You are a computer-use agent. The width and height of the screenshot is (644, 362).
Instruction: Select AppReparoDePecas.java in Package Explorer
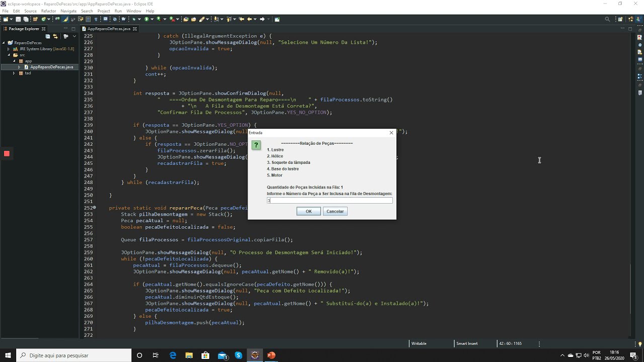[51, 67]
